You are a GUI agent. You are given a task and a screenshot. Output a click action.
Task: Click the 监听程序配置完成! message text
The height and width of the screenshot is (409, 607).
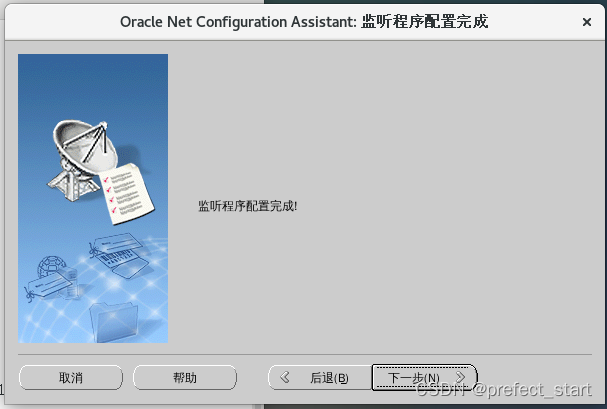[x=248, y=206]
